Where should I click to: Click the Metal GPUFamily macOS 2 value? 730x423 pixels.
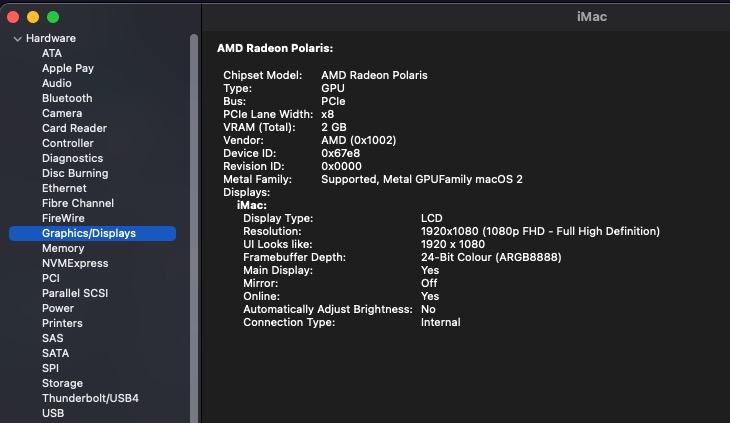(422, 179)
